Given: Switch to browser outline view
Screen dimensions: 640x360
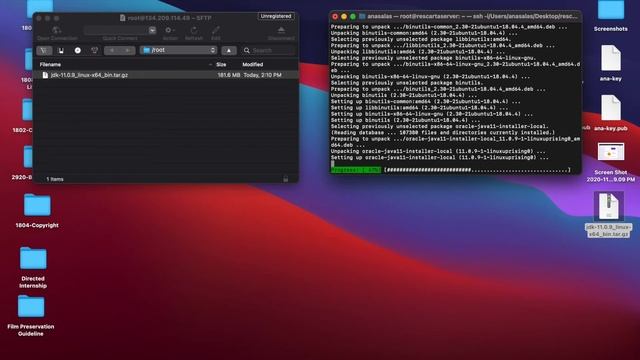Looking at the screenshot, I should (x=44, y=50).
